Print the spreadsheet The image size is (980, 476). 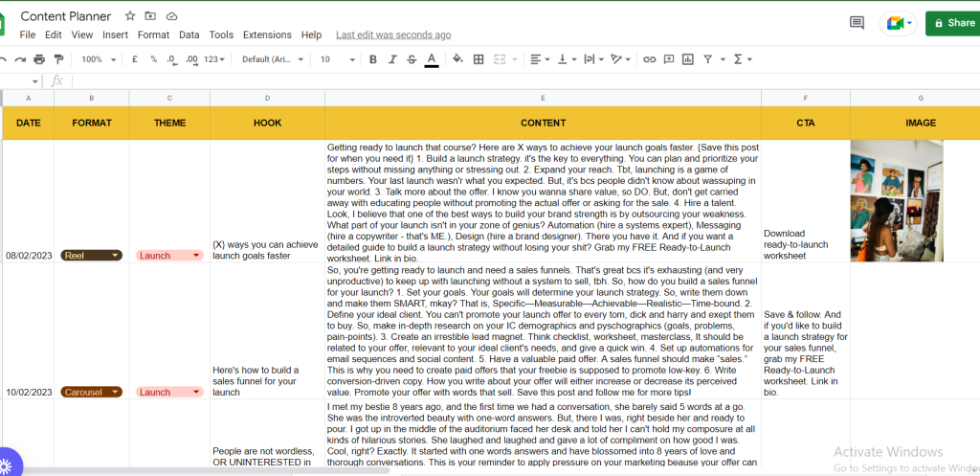point(39,59)
